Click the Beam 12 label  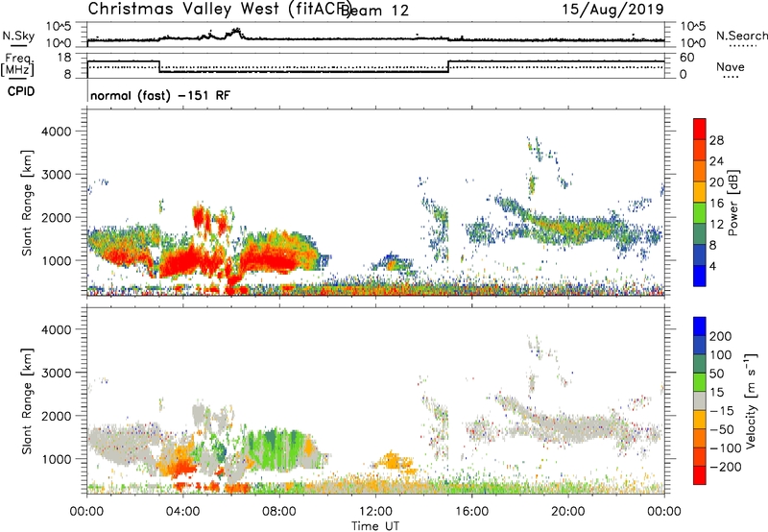click(x=375, y=11)
